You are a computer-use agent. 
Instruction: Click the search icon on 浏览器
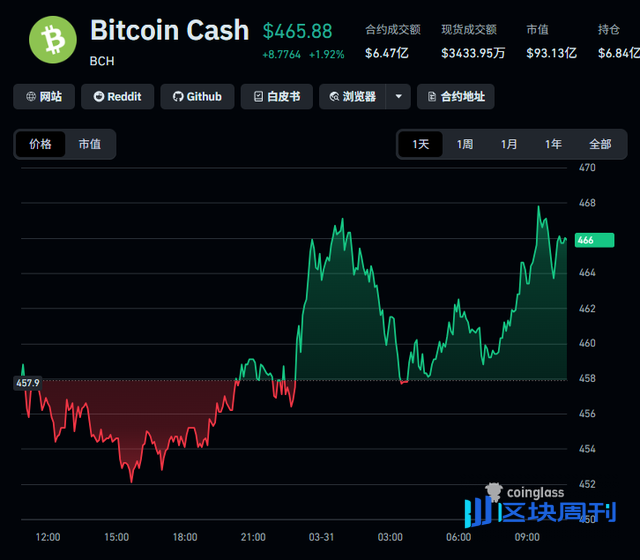(x=334, y=97)
